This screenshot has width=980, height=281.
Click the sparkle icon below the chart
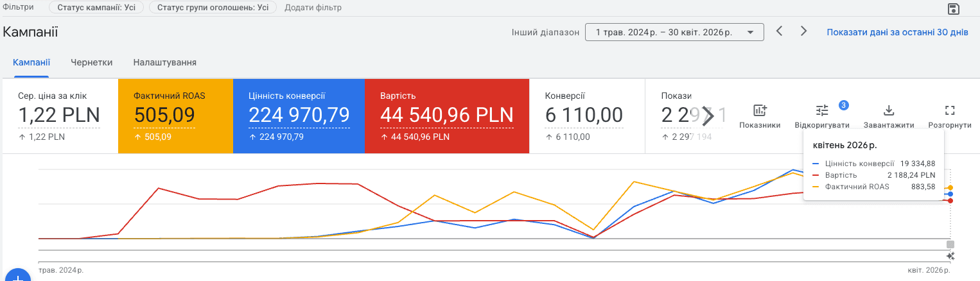[950, 256]
